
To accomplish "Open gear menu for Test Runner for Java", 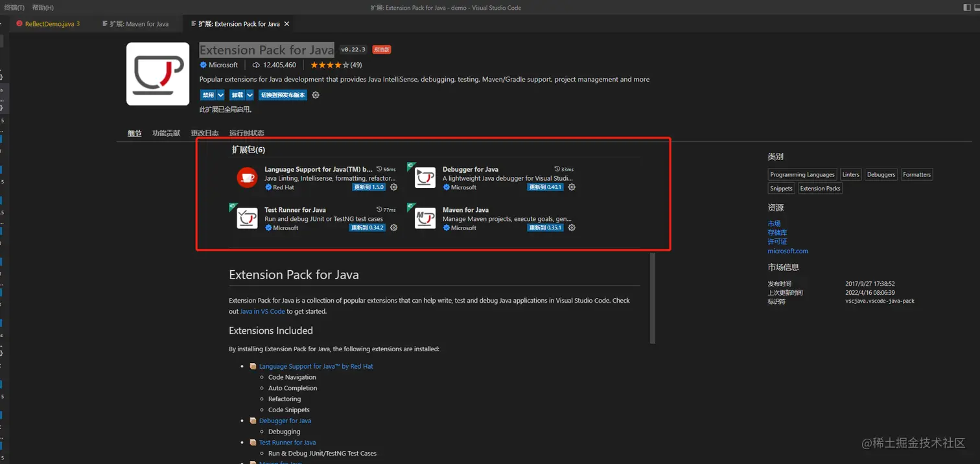I will 393,228.
